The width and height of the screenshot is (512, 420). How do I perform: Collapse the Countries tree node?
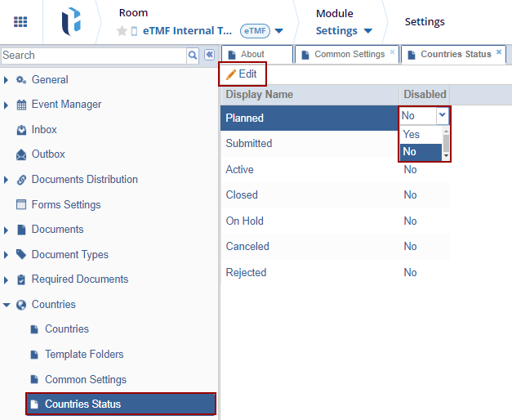pos(7,305)
